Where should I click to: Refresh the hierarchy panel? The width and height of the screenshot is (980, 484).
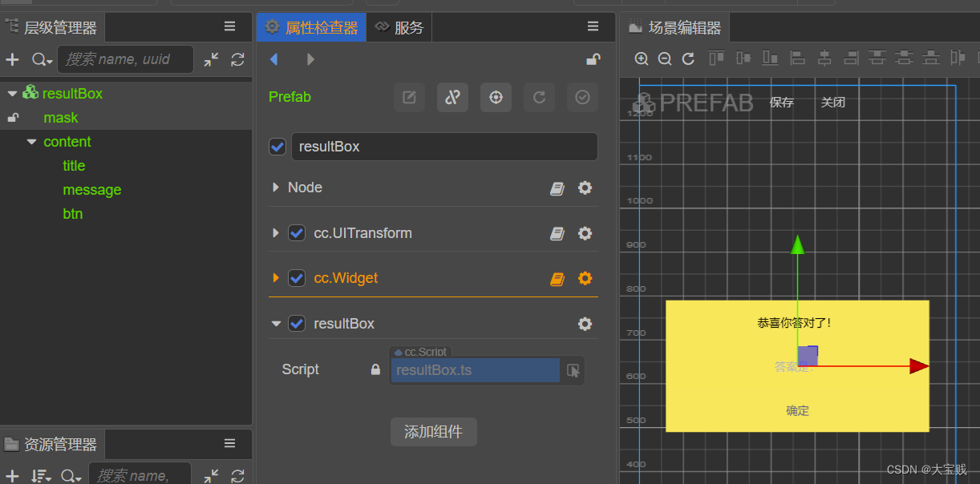tap(237, 59)
